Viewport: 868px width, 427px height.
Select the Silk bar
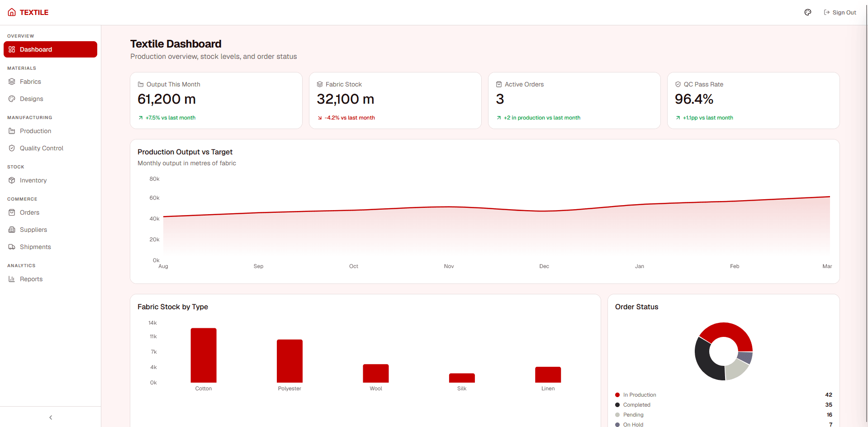[x=462, y=378]
